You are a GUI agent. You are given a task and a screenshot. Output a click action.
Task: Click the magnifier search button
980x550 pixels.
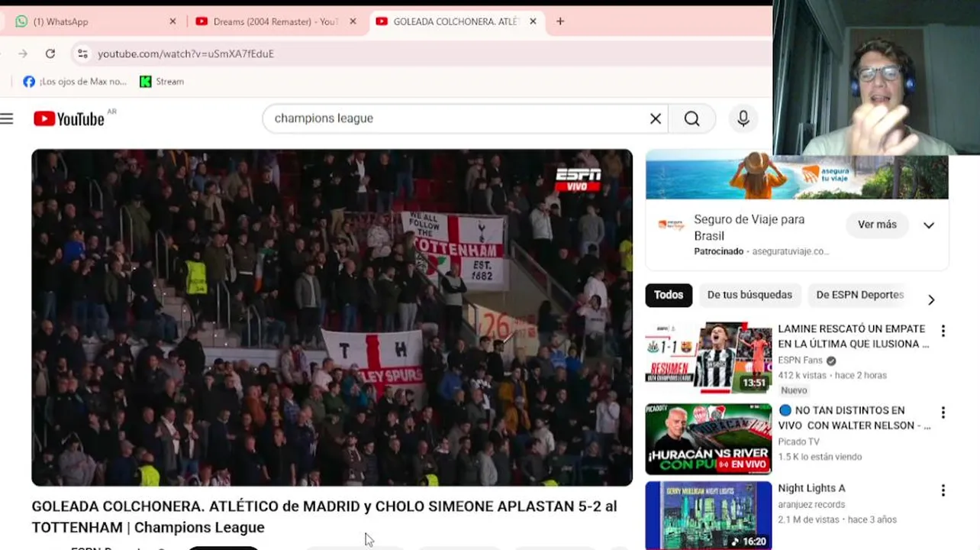point(691,118)
